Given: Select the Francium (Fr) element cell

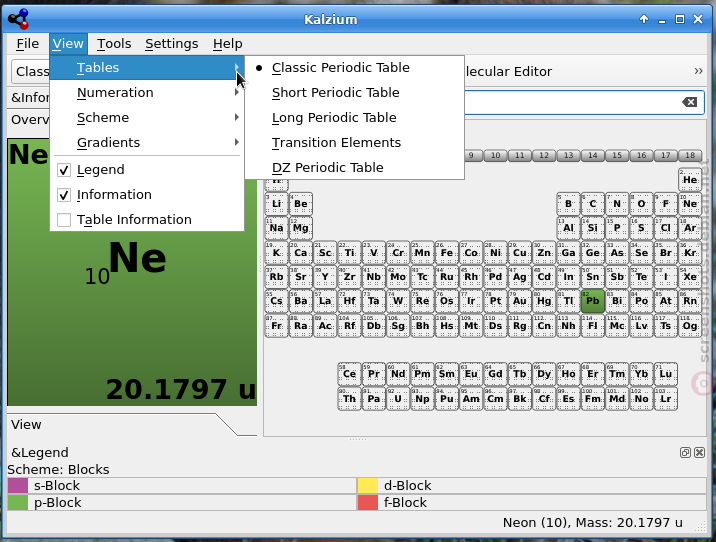Looking at the screenshot, I should (276, 326).
